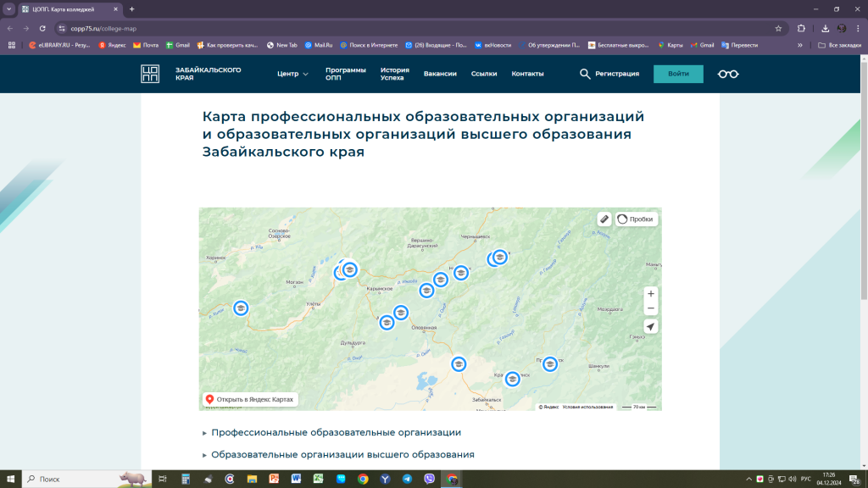This screenshot has height=488, width=868.
Task: Launch Word from the taskbar
Action: 296,480
